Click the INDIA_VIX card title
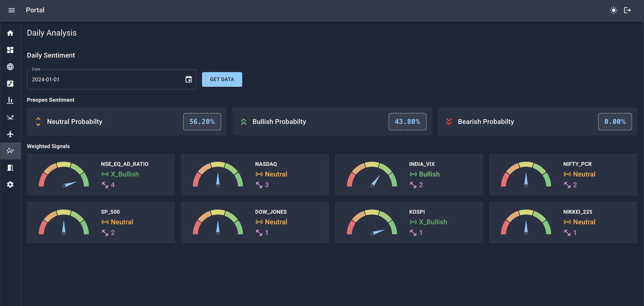 coord(422,164)
